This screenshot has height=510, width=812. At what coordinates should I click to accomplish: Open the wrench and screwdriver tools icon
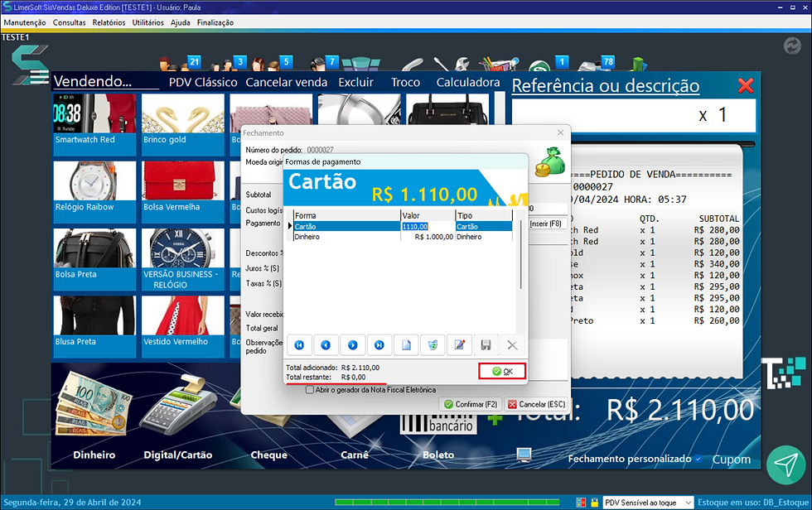coord(451,64)
